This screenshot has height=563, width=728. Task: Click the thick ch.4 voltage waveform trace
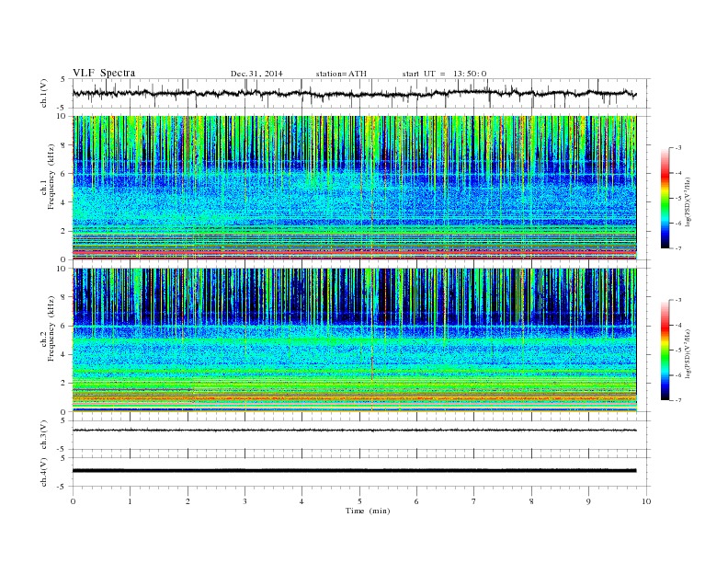354,471
